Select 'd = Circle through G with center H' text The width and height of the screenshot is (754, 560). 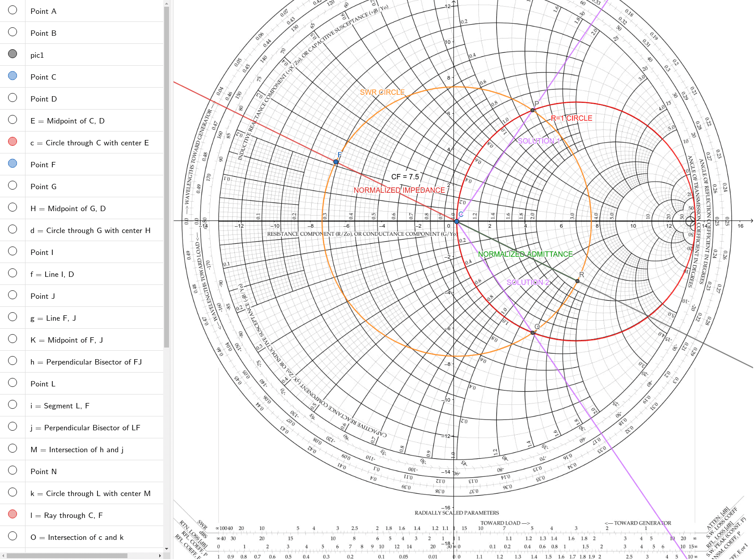(x=90, y=230)
